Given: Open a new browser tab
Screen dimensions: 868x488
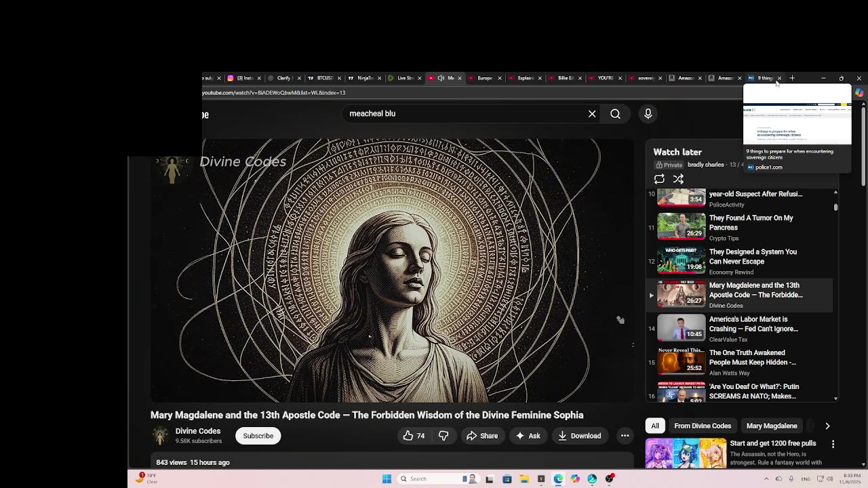Looking at the screenshot, I should (x=792, y=78).
